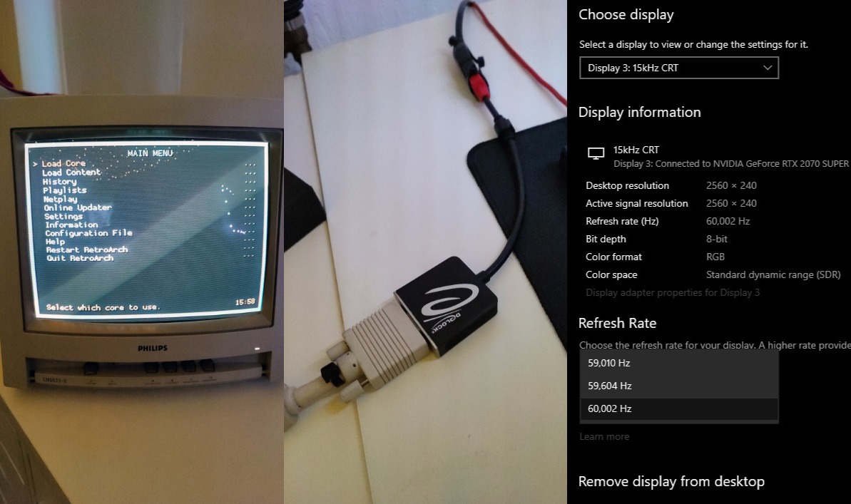The height and width of the screenshot is (504, 851).
Task: Select Load Core in RetroArch main menu
Action: [x=63, y=163]
